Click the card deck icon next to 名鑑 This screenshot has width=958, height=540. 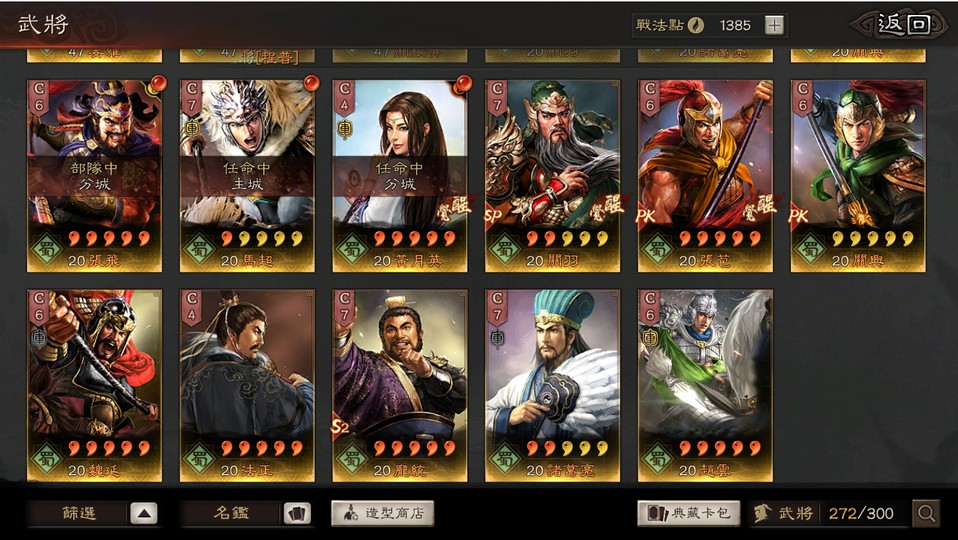tap(298, 514)
